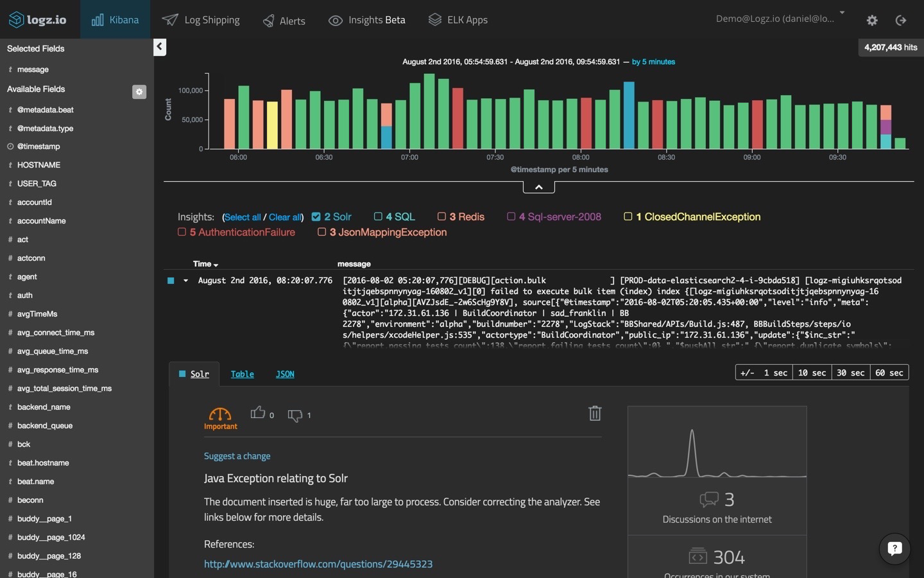The width and height of the screenshot is (924, 578).
Task: Switch to the JSON tab
Action: [x=285, y=374]
